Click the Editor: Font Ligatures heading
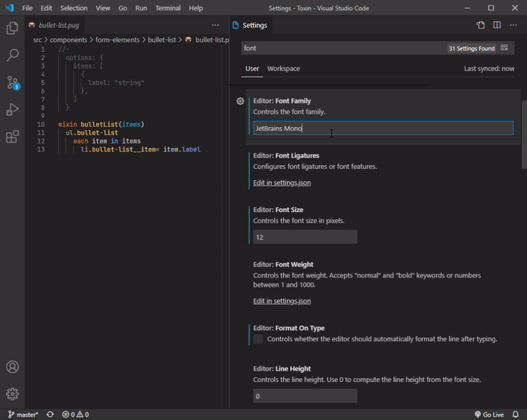The image size is (527, 420). coord(287,155)
